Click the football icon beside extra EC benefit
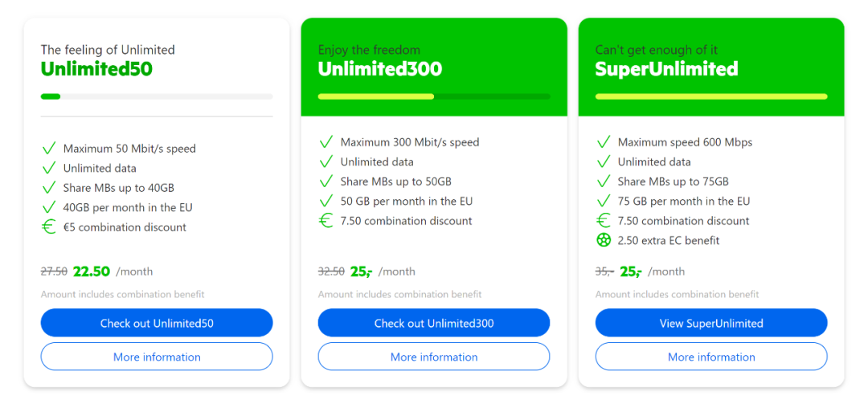 coord(604,240)
